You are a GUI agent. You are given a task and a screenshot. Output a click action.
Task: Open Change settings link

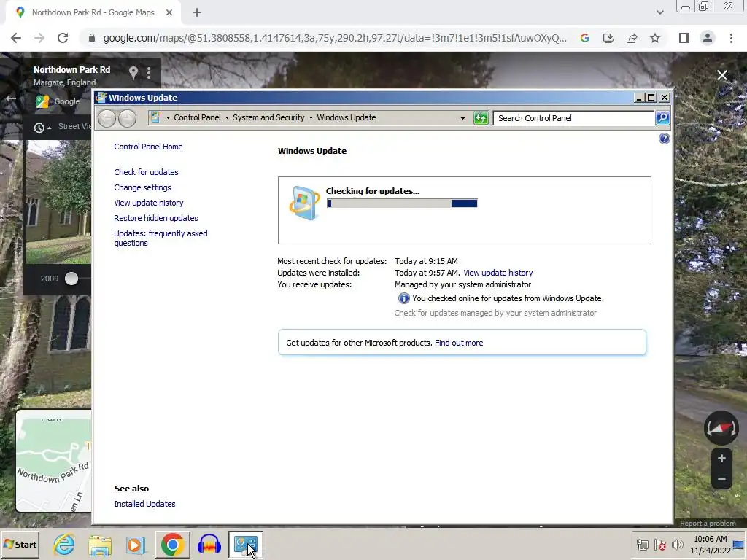(142, 187)
